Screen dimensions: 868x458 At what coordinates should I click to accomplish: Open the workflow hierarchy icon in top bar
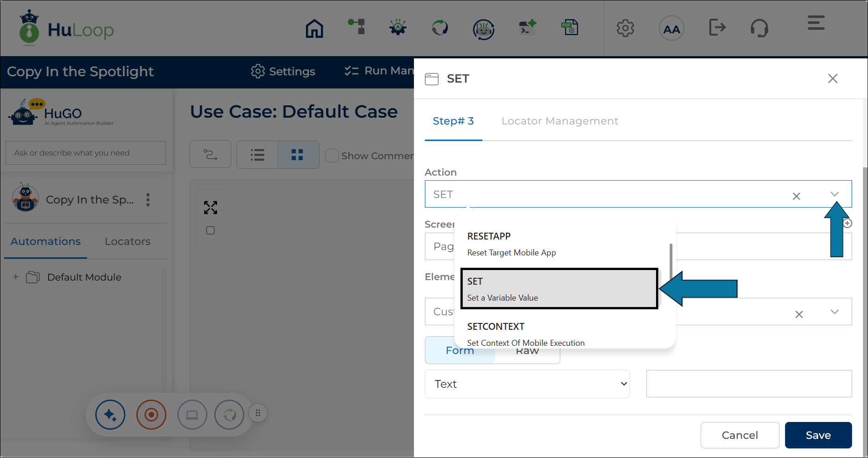click(356, 26)
